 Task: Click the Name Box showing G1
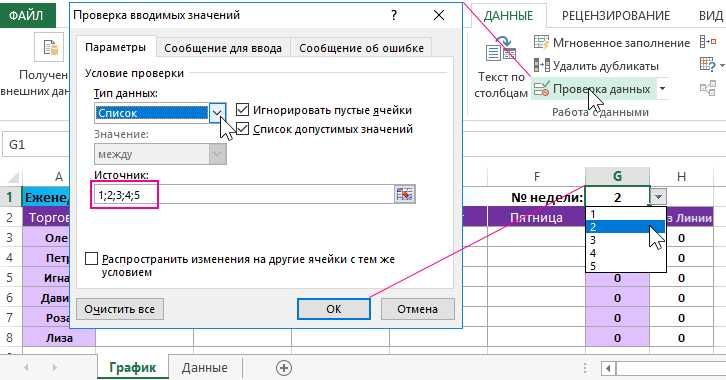coord(36,144)
